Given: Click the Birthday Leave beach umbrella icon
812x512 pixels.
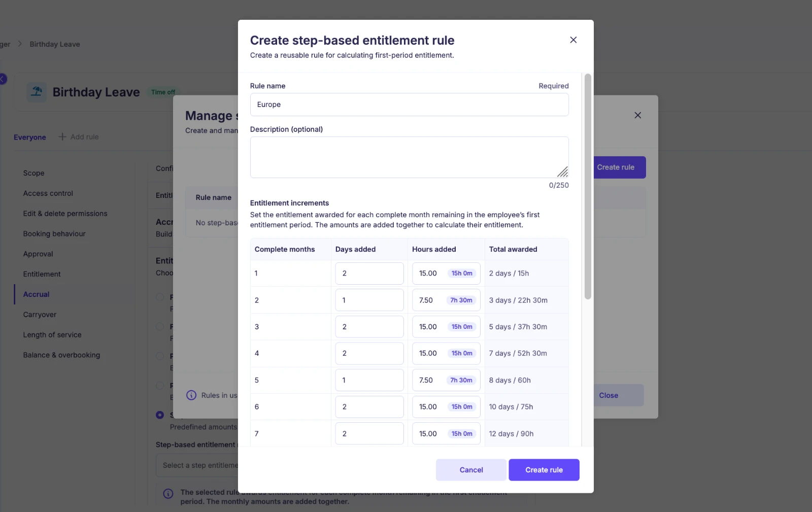Looking at the screenshot, I should [x=37, y=92].
